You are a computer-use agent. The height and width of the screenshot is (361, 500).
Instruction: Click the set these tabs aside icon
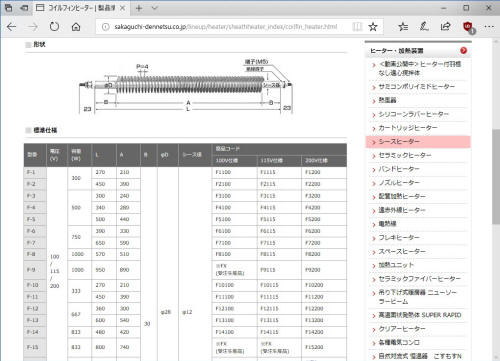coord(24,8)
